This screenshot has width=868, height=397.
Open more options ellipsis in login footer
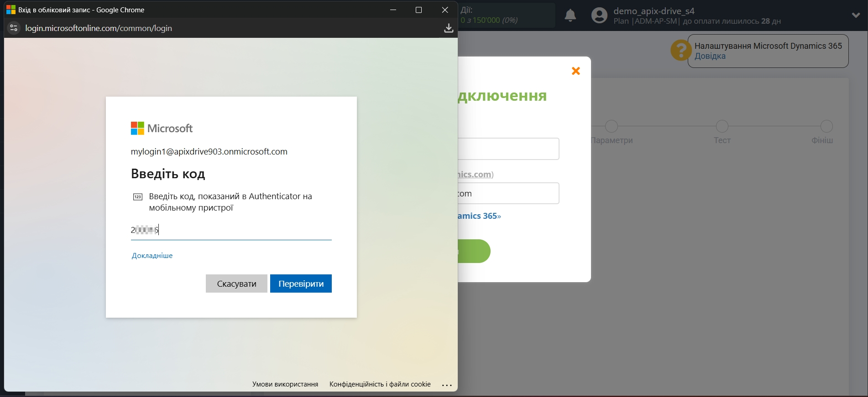coord(447,385)
